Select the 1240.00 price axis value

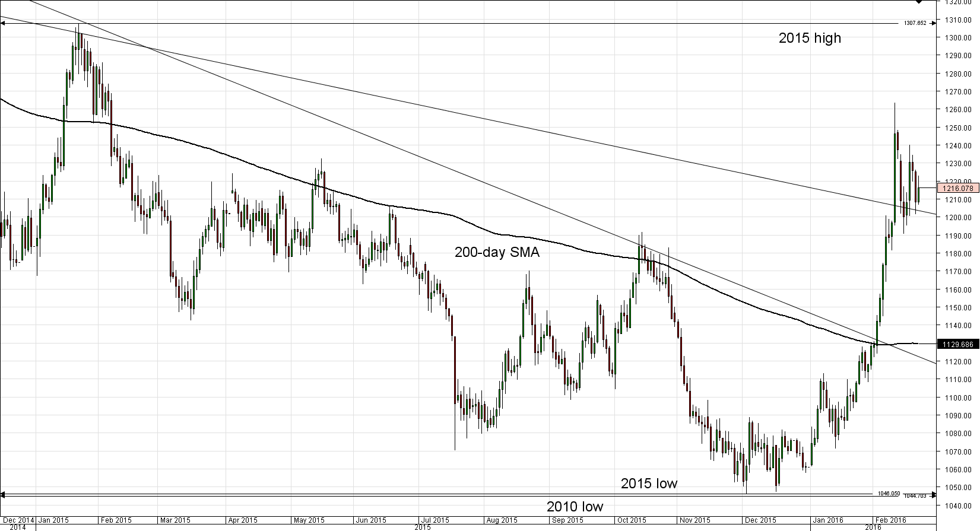coord(959,145)
